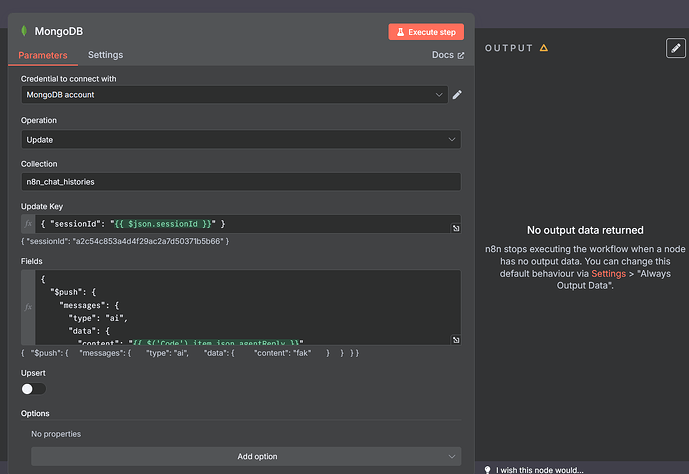This screenshot has width=689, height=474.
Task: Enable the Upsert toggle
Action: (33, 389)
